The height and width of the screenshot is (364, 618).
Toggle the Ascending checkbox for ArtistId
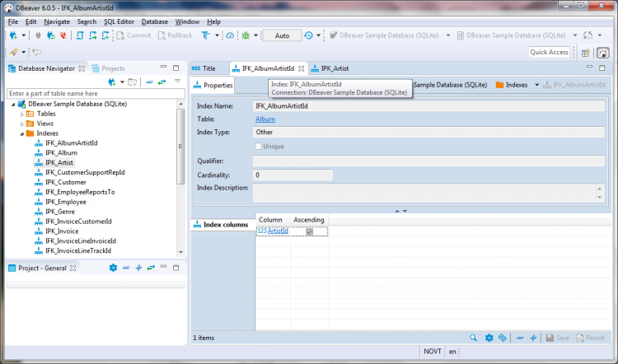point(309,231)
